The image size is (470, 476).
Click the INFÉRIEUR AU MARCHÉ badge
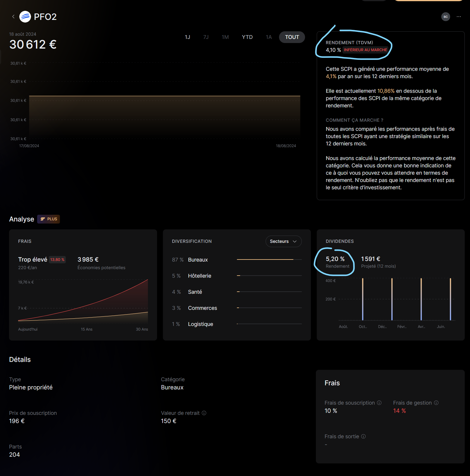[365, 50]
